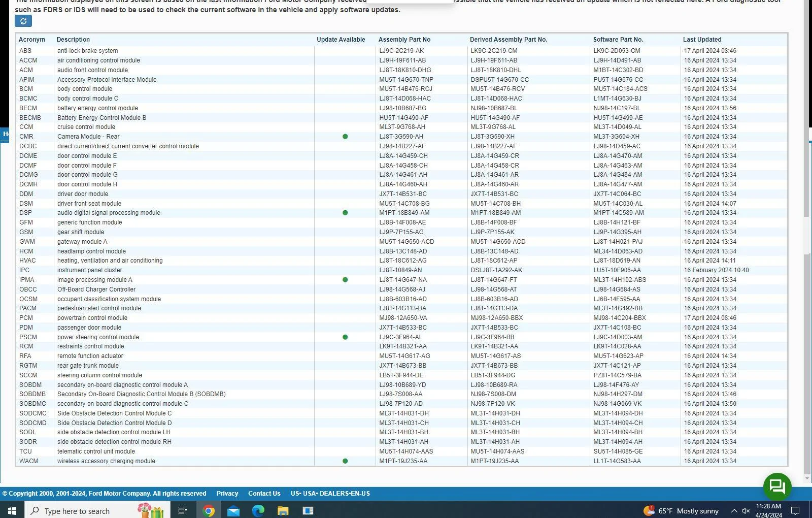The width and height of the screenshot is (812, 518).
Task: Launch Microsoft Edge from the taskbar
Action: click(258, 511)
